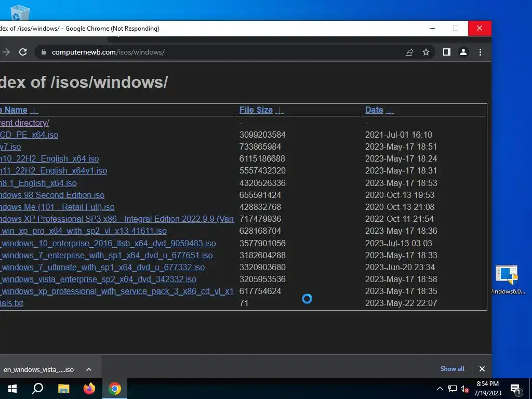Open muted volume tray icon
This screenshot has height=399, width=532.
coord(464,389)
